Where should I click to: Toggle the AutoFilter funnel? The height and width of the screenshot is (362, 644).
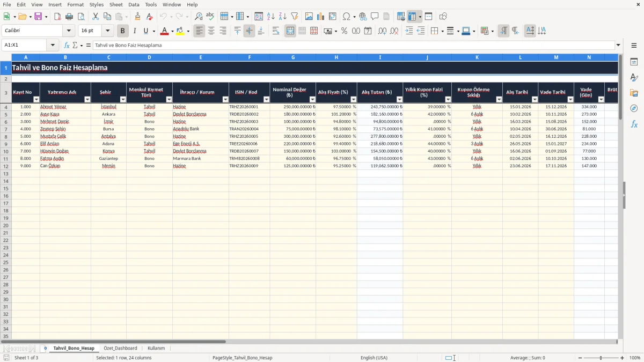(295, 17)
